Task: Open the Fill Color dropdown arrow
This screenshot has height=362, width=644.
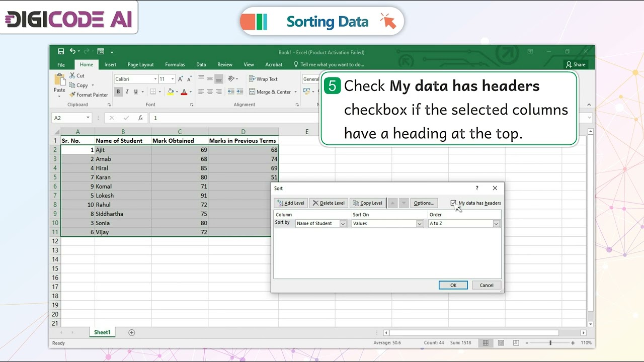Action: click(177, 92)
